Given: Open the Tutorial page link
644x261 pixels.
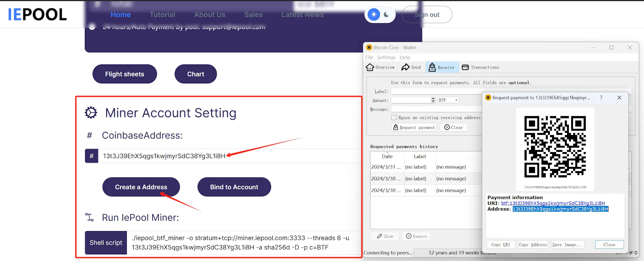Looking at the screenshot, I should tap(162, 15).
